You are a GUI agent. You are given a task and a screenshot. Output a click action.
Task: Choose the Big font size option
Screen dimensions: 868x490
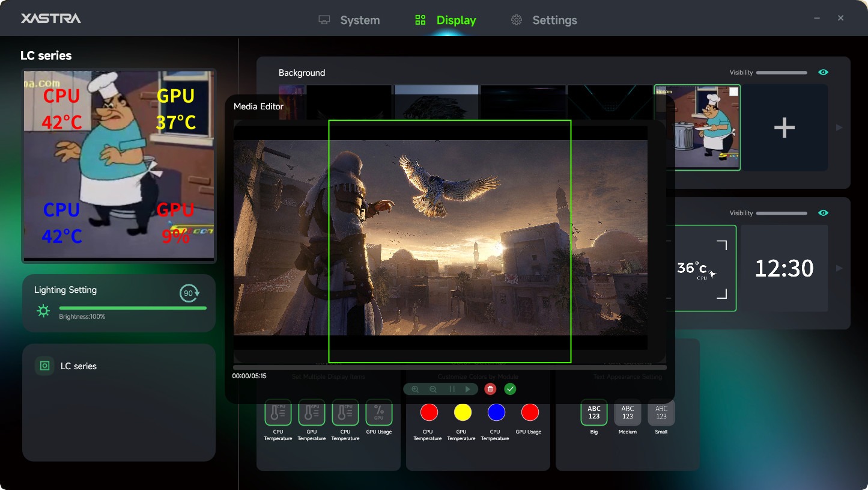pos(594,412)
